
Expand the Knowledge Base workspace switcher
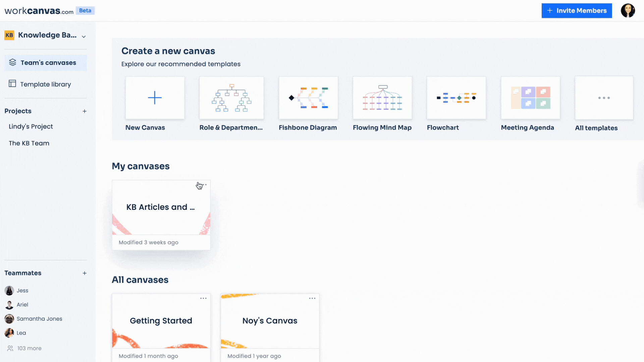pos(84,36)
